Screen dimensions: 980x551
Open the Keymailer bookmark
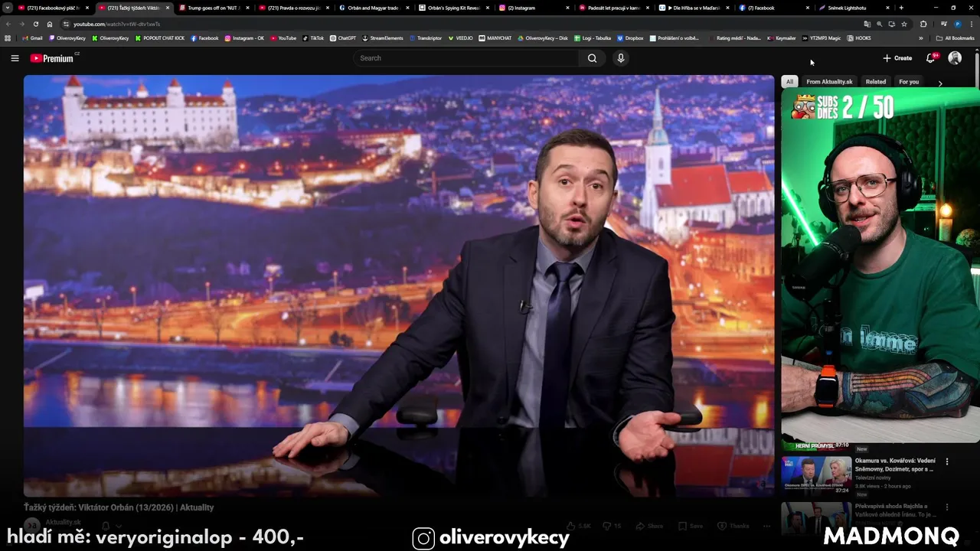(782, 37)
